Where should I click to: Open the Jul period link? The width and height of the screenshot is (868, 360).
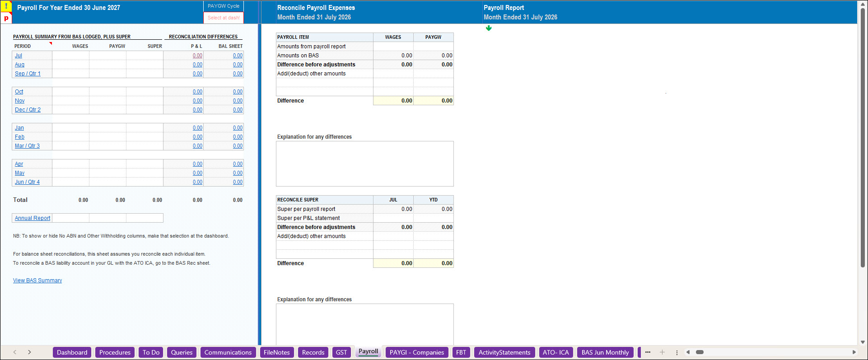click(19, 56)
